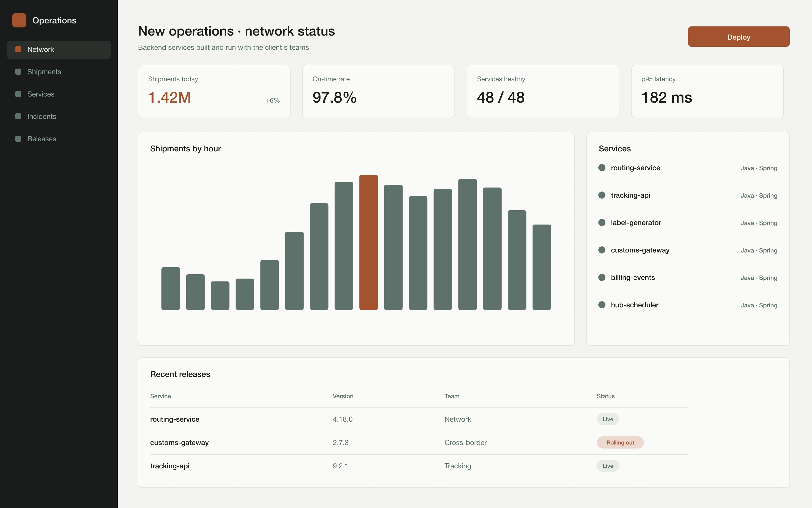Click the Tracking team cell
The width and height of the screenshot is (812, 508).
point(458,466)
